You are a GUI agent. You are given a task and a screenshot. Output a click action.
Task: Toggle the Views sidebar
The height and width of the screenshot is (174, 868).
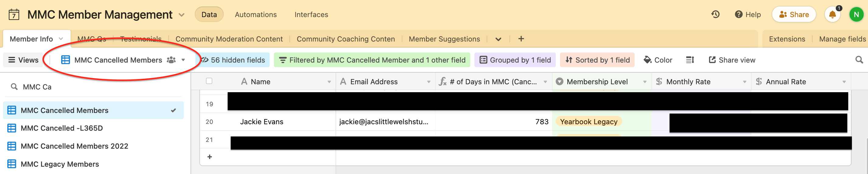point(23,60)
